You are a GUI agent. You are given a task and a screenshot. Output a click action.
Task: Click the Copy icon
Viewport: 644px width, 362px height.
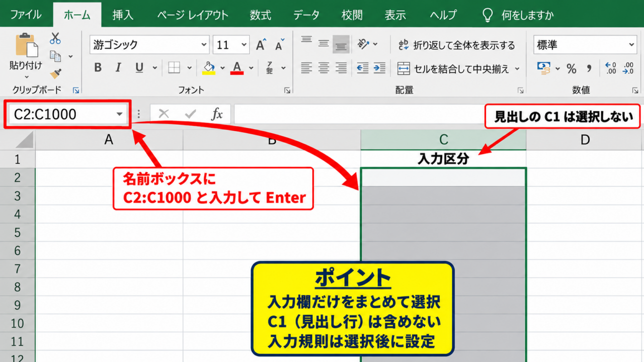[x=55, y=56]
